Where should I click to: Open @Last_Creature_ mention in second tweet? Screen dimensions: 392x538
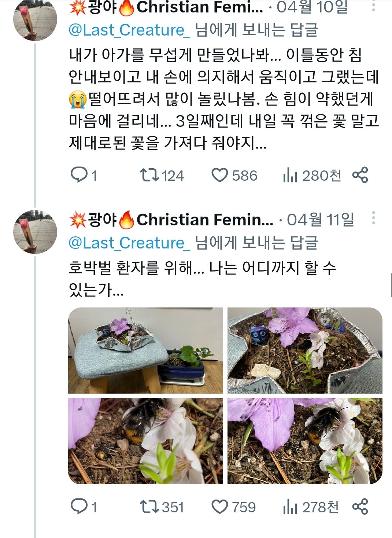point(129,243)
